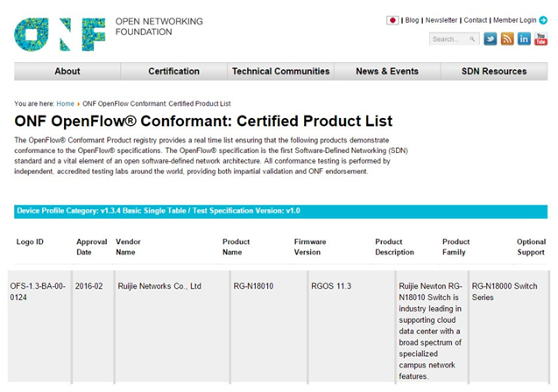Click the Product Name column header
Viewport: 558px width, 392px height.
pos(236,247)
